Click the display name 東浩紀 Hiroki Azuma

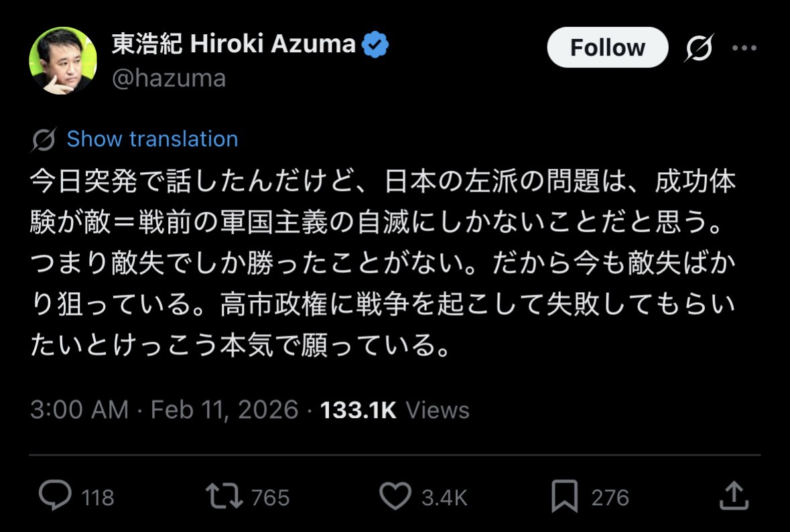coord(233,44)
